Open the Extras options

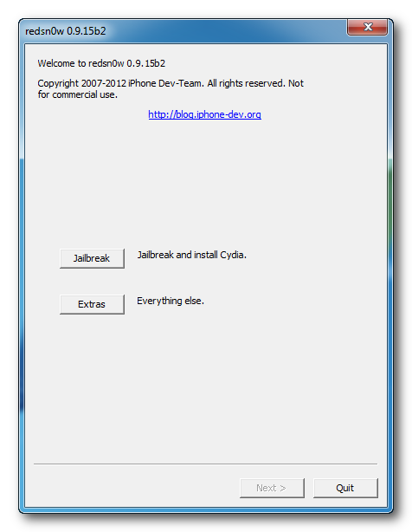[92, 304]
